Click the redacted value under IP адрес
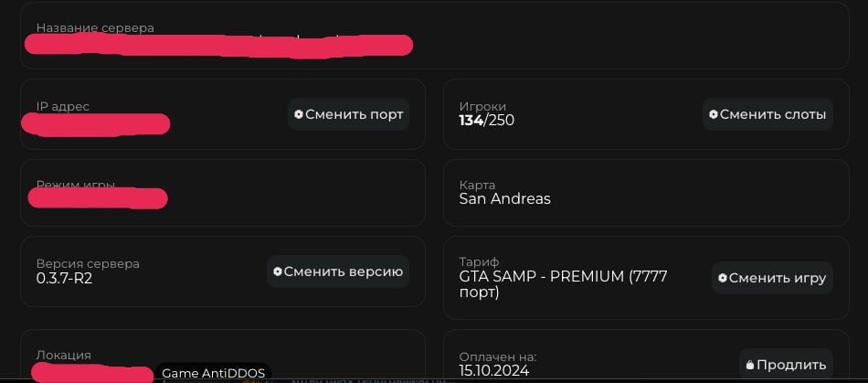The image size is (868, 383). [x=96, y=124]
